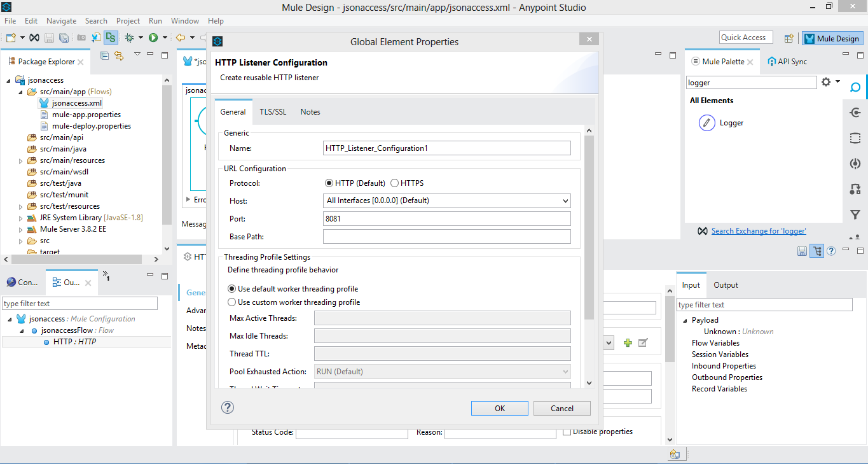Toggle Link with Editor in Package Explorer
Viewport: 868px width, 464px height.
pos(119,56)
